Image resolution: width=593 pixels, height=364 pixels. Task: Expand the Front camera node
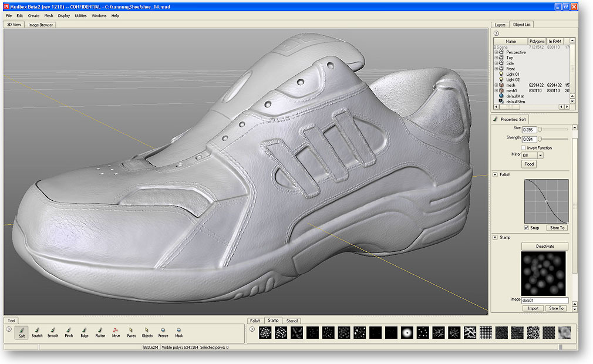496,69
